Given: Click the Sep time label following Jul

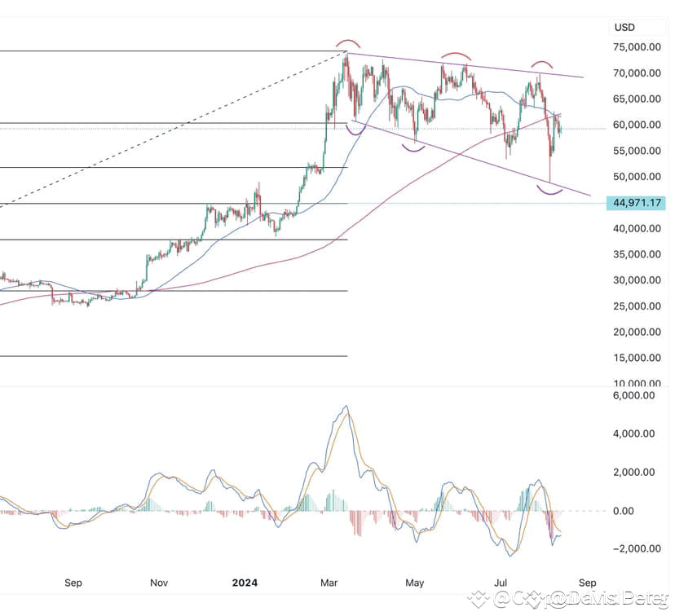Looking at the screenshot, I should click(588, 583).
